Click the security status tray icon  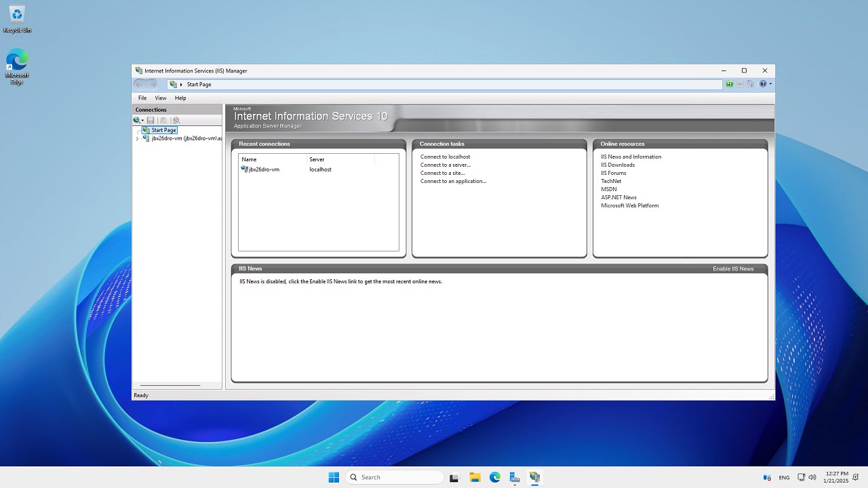click(x=767, y=477)
